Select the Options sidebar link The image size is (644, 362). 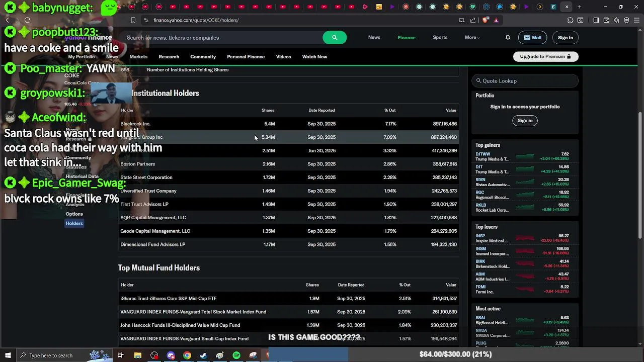(74, 214)
